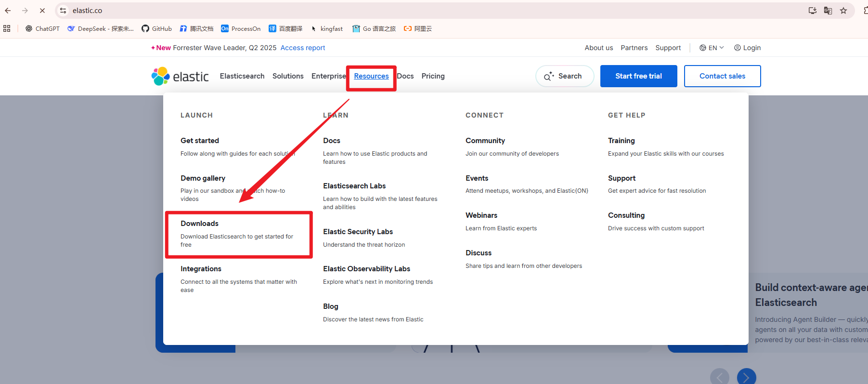868x384 pixels.
Task: Open Support under Get Help column
Action: 622,178
